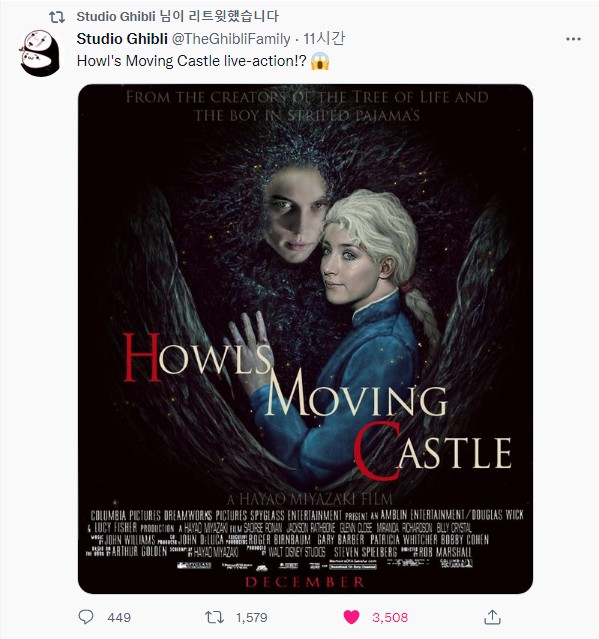The width and height of the screenshot is (599, 639).
Task: Visit the @TheGhibliFamily handle
Action: 231,39
